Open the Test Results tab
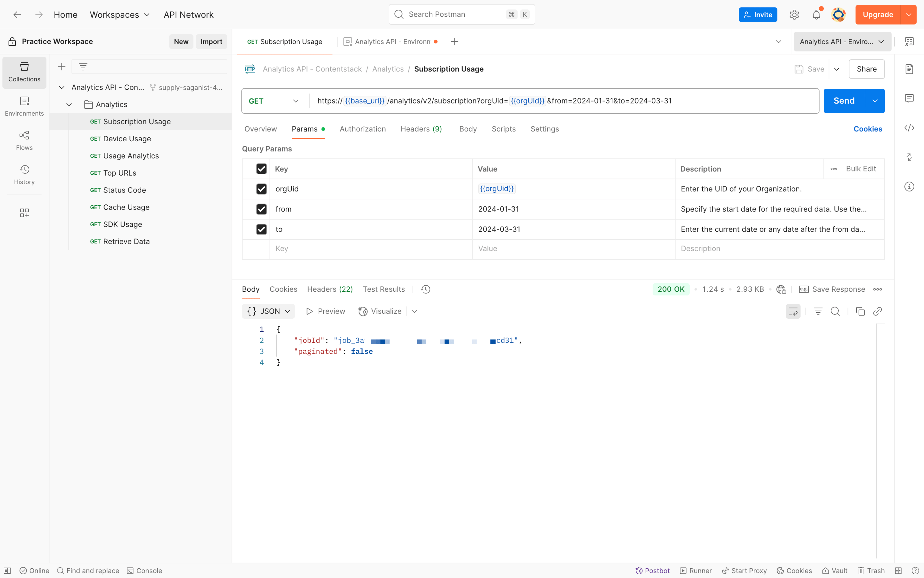Screen dimensions: 924x578 point(384,289)
